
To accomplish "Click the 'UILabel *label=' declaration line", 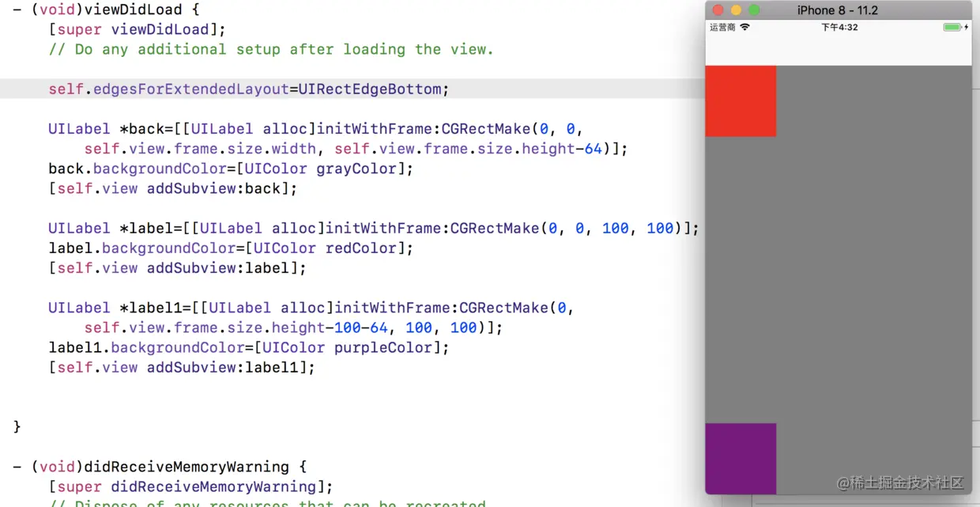I will tap(374, 229).
